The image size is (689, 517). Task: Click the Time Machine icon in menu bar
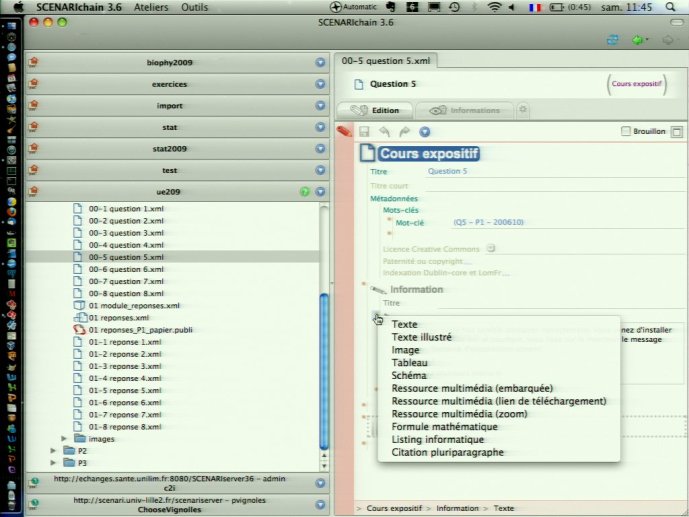(454, 7)
